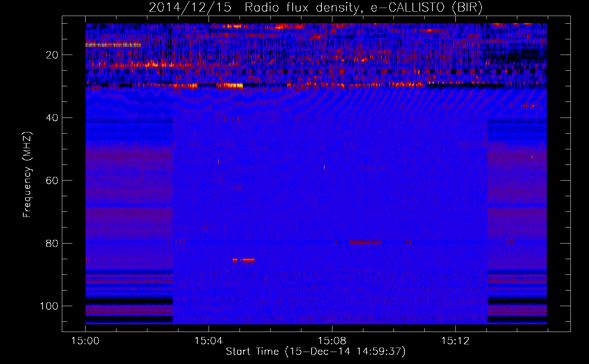Viewport: 589px width, 364px height.
Task: Click the '20' frequency tick label
Action: tap(52, 55)
